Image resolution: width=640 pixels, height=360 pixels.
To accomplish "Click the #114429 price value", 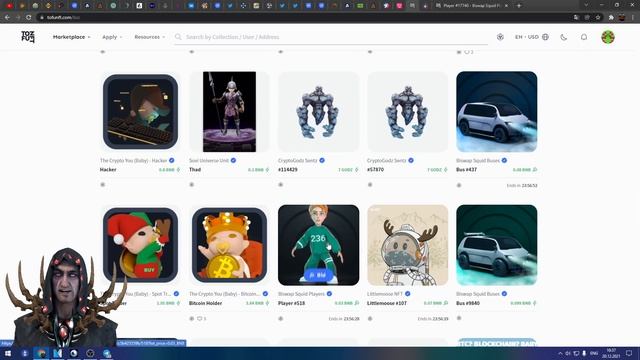I will coord(345,169).
